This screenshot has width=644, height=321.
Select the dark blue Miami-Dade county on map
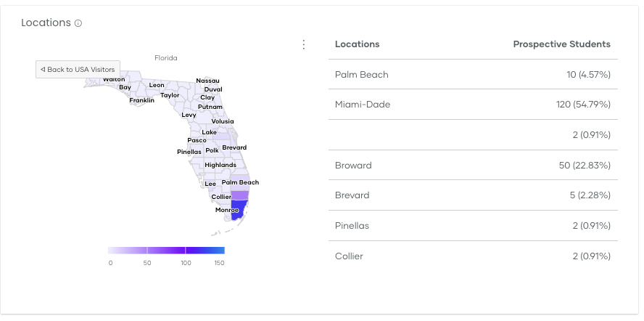pyautogui.click(x=239, y=211)
